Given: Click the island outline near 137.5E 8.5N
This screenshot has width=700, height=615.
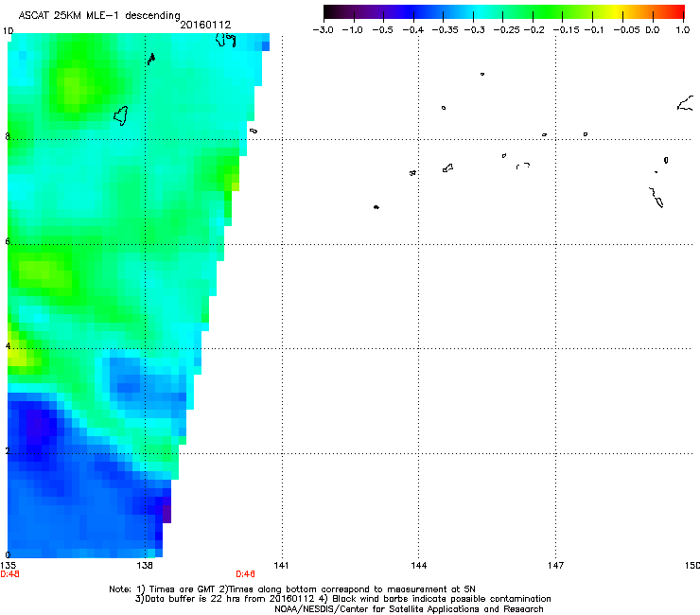Looking at the screenshot, I should 121,115.
